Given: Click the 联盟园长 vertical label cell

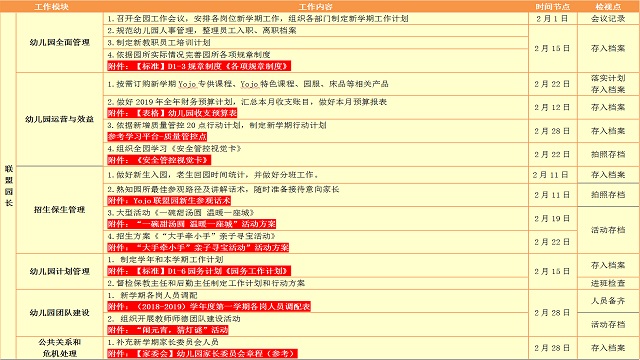Looking at the screenshot, I should pyautogui.click(x=9, y=186).
